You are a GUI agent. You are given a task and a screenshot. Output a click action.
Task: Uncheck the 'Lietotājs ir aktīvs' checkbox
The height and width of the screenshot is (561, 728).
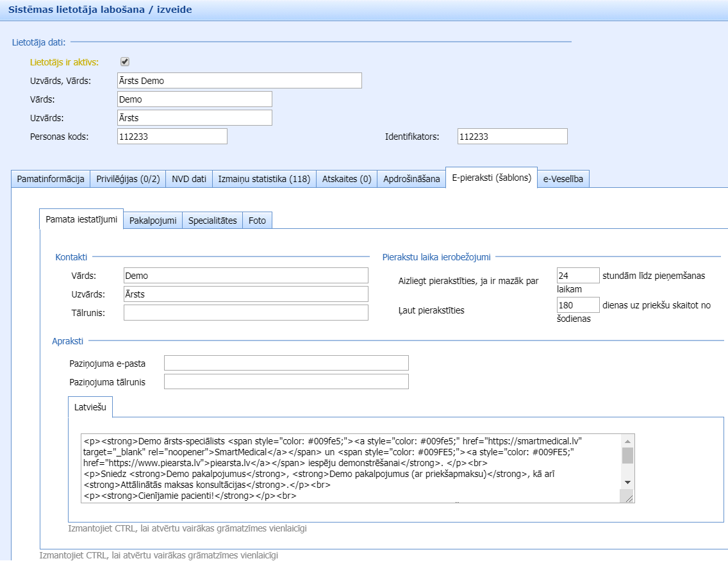[x=125, y=62]
